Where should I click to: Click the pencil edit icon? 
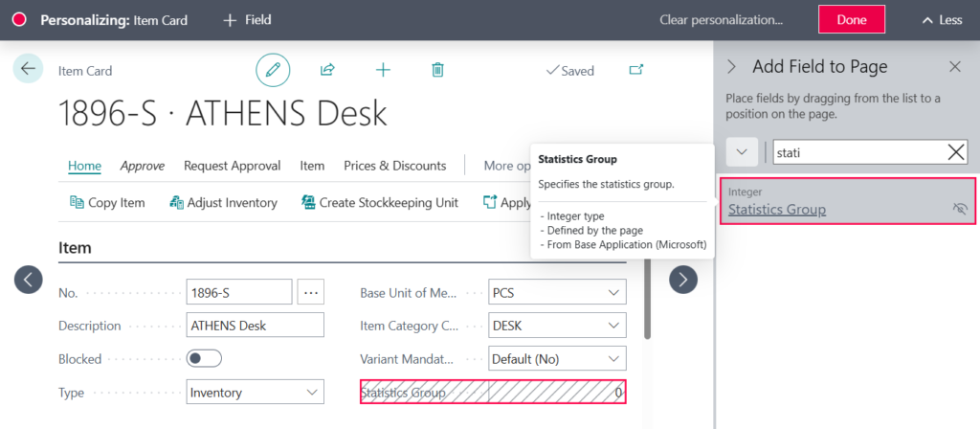(273, 70)
